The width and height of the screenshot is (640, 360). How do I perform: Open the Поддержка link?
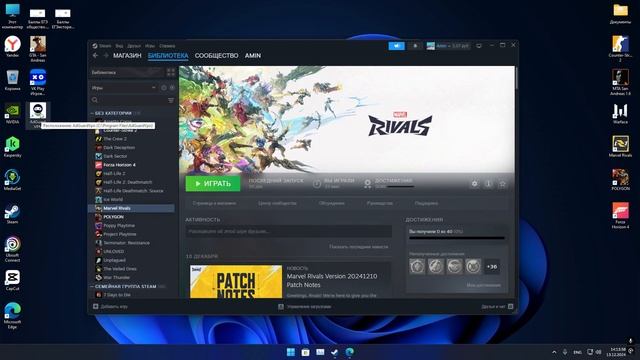click(x=426, y=203)
